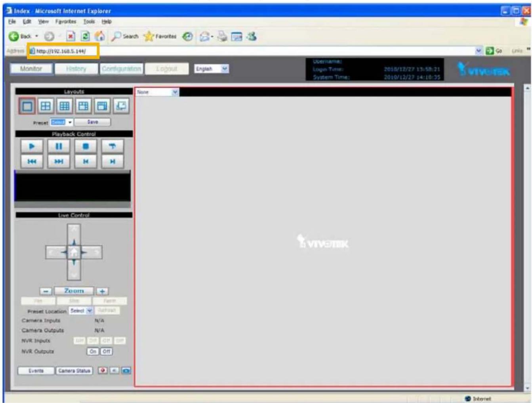Select the 3x3 grid layout icon

click(65, 106)
